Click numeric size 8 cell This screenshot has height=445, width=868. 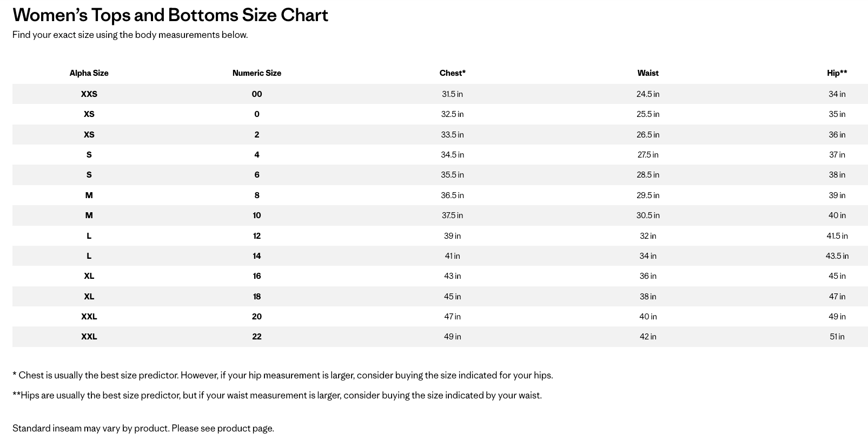point(256,195)
